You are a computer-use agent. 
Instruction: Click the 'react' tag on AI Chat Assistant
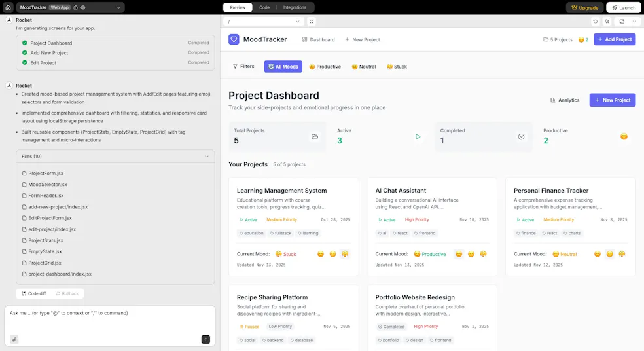(400, 233)
